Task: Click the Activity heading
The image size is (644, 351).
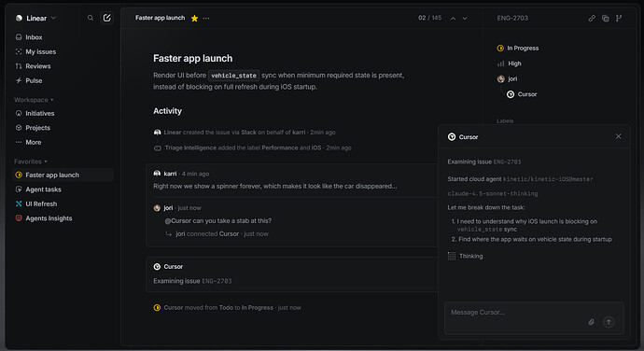Action: pyautogui.click(x=167, y=111)
